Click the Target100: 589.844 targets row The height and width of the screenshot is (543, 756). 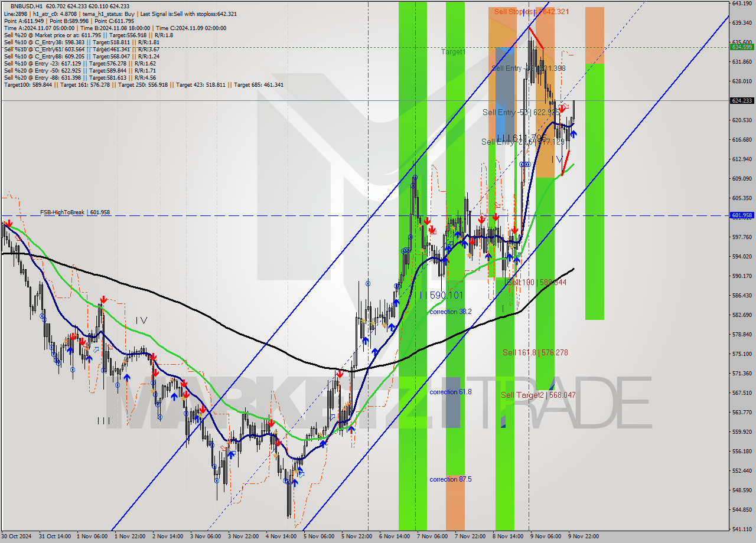(x=144, y=85)
